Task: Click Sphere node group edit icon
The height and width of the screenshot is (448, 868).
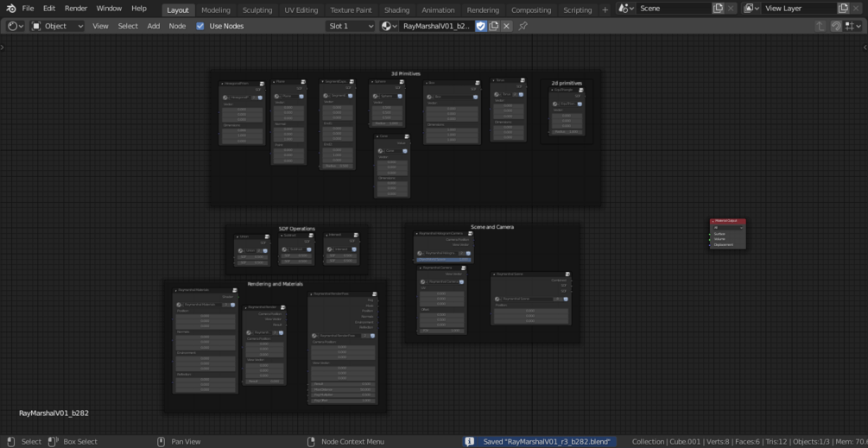Action: (x=400, y=81)
